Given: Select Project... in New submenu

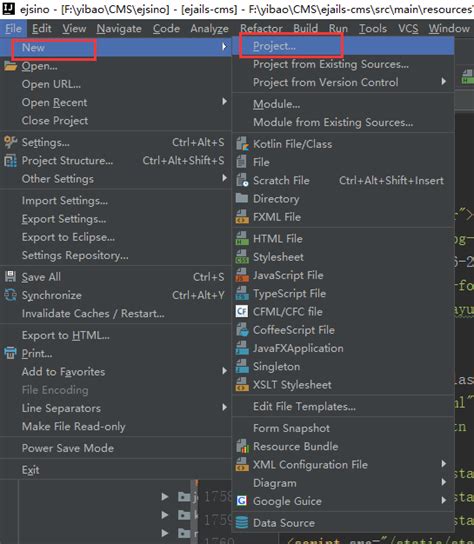Looking at the screenshot, I should pyautogui.click(x=274, y=46).
